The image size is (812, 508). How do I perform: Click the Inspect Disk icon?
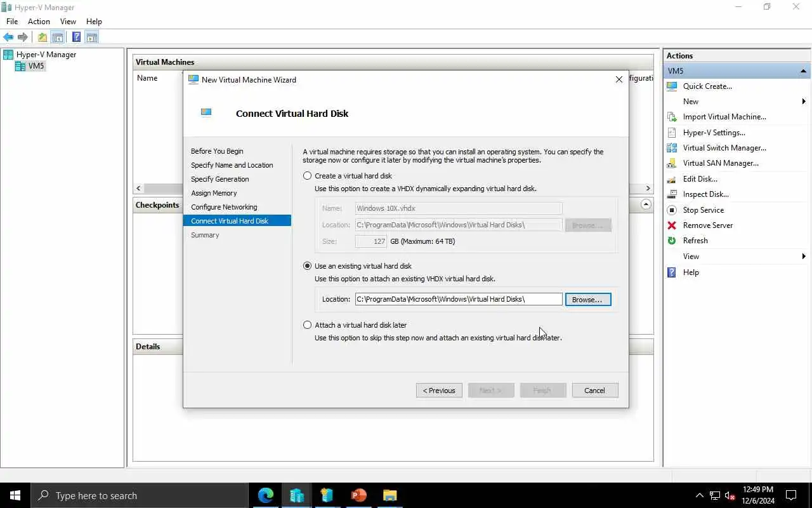click(x=672, y=194)
